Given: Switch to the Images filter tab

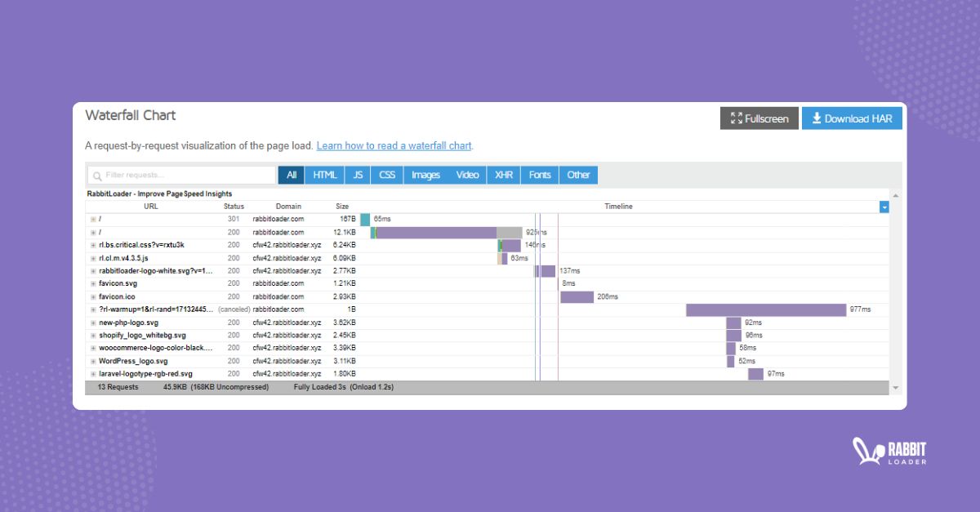Looking at the screenshot, I should click(x=425, y=174).
